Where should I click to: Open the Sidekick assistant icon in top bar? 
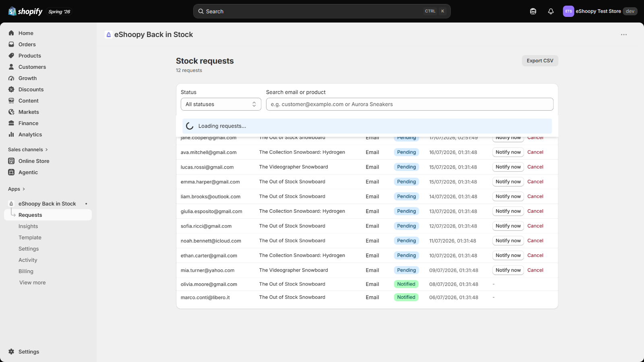(x=533, y=11)
